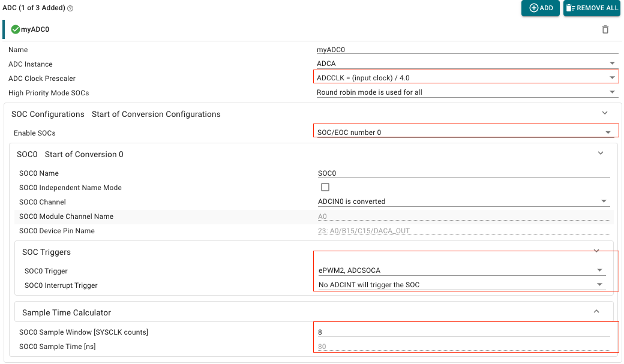Collapse the SOC Configurations section

[x=605, y=113]
